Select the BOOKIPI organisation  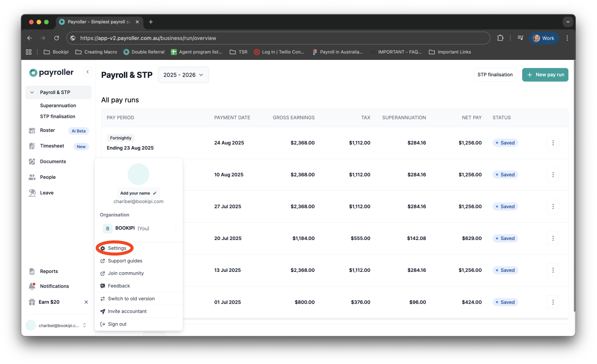point(138,228)
